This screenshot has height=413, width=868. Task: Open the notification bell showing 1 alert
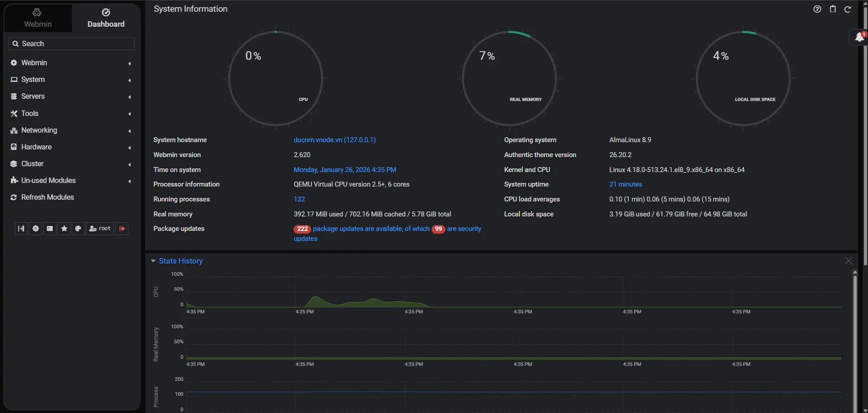pyautogui.click(x=859, y=37)
